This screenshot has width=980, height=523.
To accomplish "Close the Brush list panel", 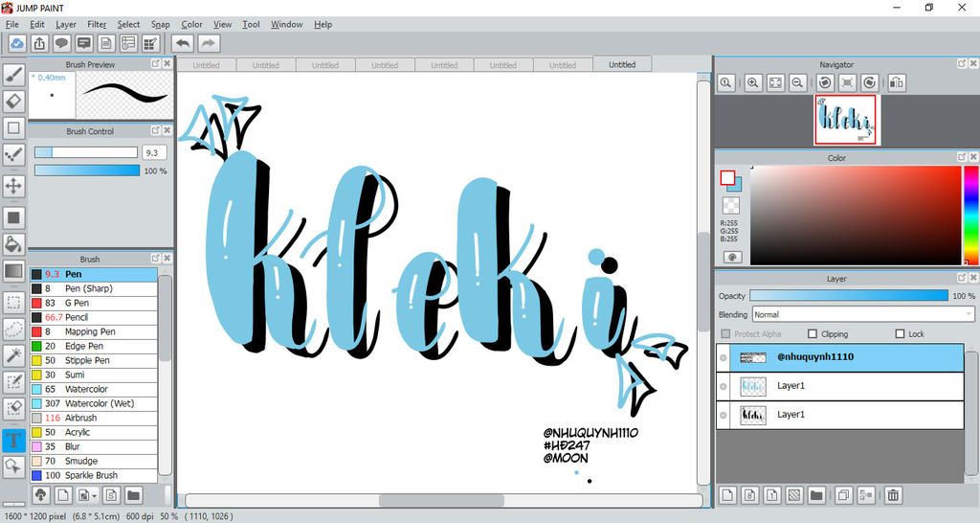I will tap(167, 259).
